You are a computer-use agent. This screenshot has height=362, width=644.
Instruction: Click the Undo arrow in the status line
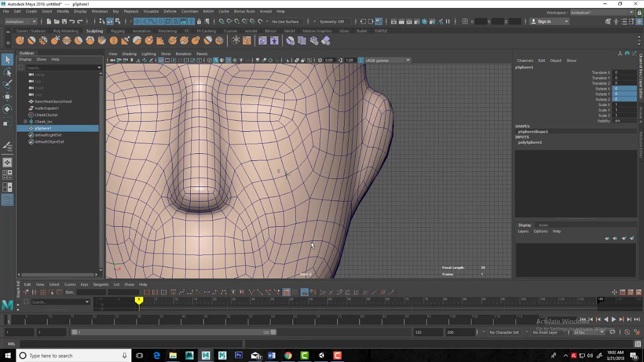pos(72,22)
